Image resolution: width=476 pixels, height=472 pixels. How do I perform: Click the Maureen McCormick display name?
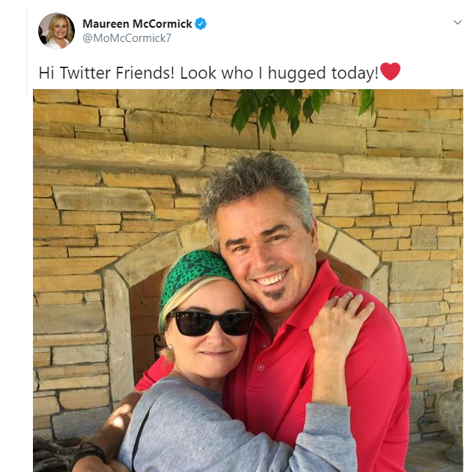click(x=137, y=24)
